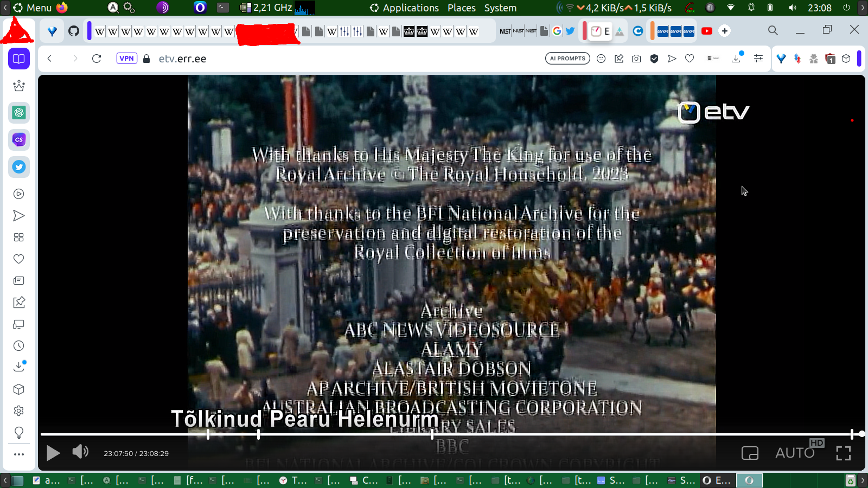Viewport: 868px width, 488px height.
Task: Open the Opera workspaces button in sidebar
Action: click(x=19, y=59)
